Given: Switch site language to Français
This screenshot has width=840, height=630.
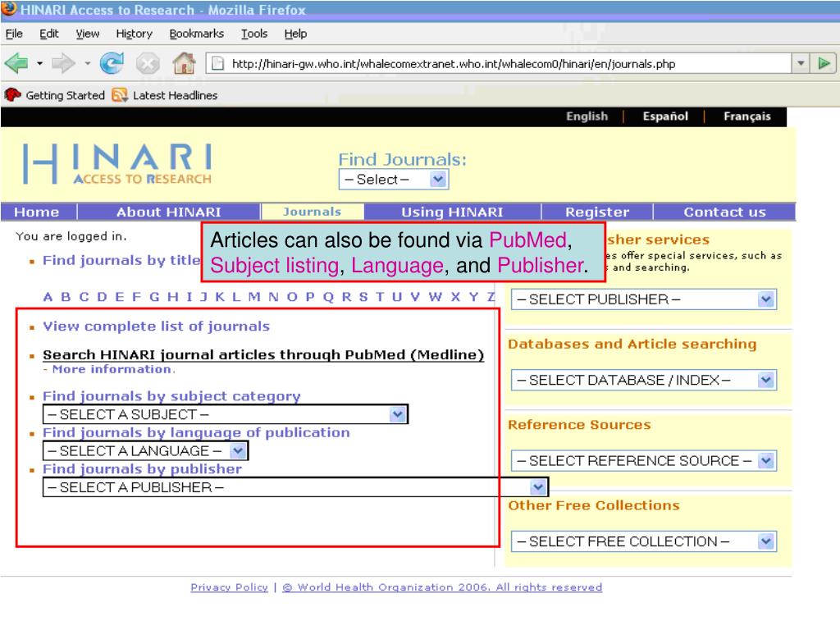Looking at the screenshot, I should click(746, 116).
